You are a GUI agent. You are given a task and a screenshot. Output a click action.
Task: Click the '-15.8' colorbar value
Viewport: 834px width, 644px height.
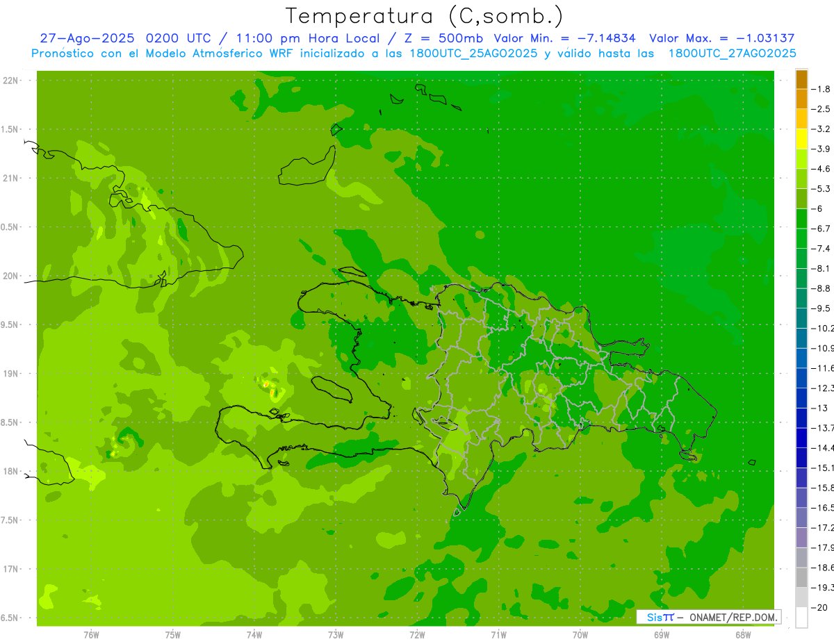click(824, 488)
